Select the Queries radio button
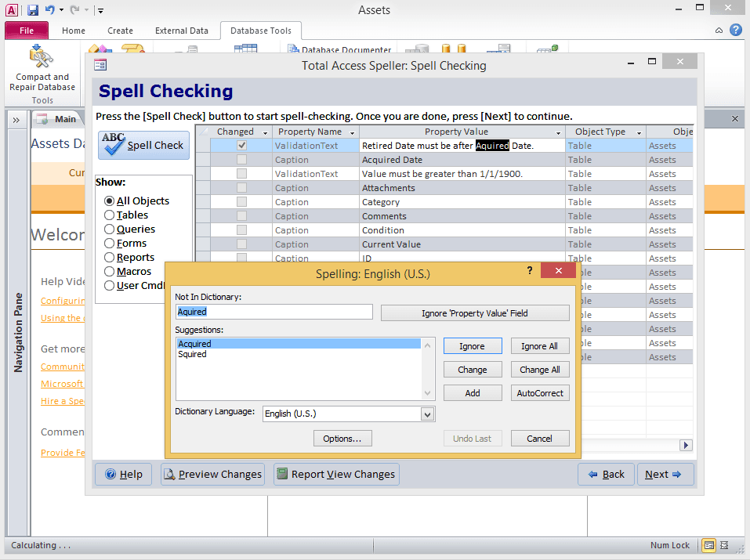750x560 pixels. tap(109, 229)
